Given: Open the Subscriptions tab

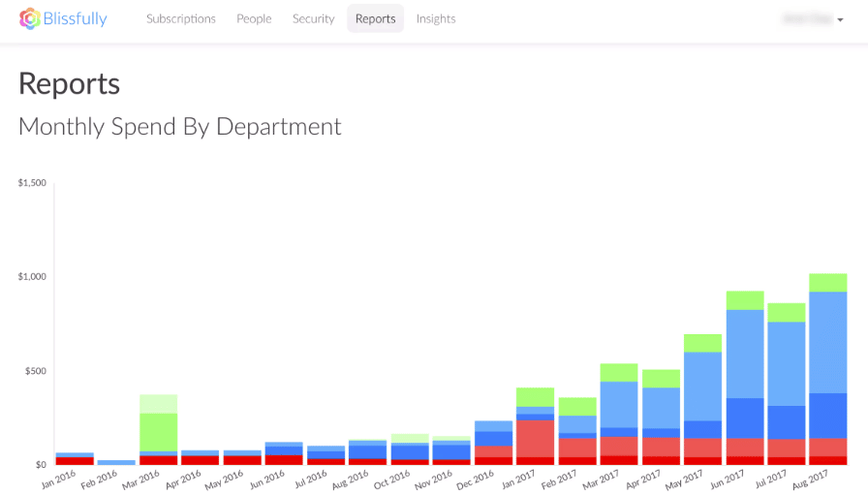Looking at the screenshot, I should pos(181,18).
